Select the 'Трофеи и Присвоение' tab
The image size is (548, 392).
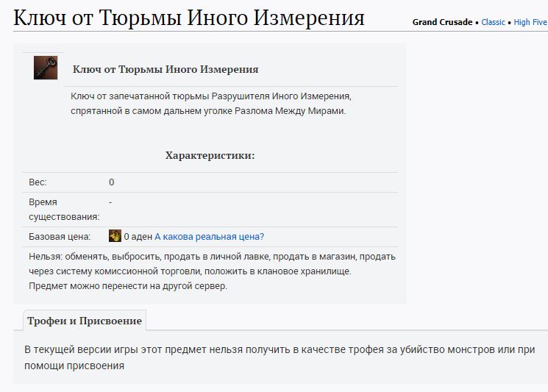(84, 321)
